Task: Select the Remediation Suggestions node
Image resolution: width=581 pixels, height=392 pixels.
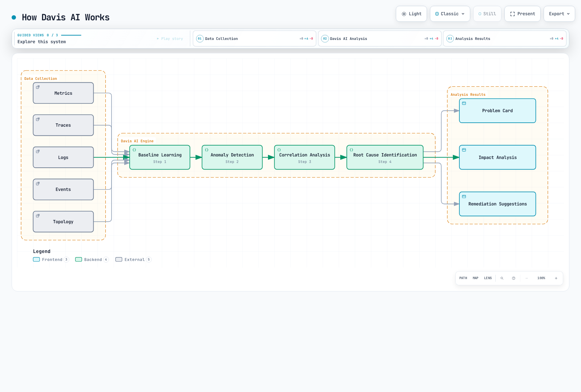Action: tap(497, 204)
